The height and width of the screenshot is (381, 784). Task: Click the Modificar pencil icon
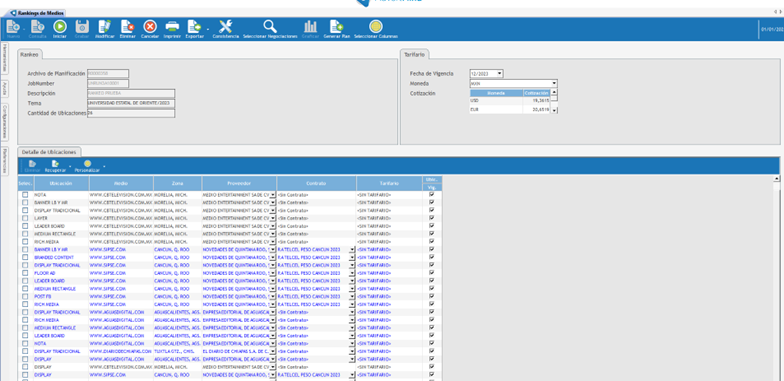pos(104,26)
